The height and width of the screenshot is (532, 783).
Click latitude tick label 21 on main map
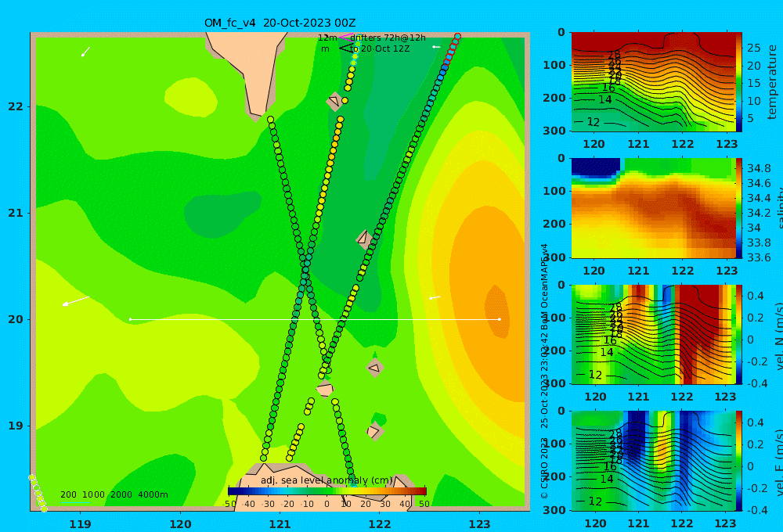[16, 213]
